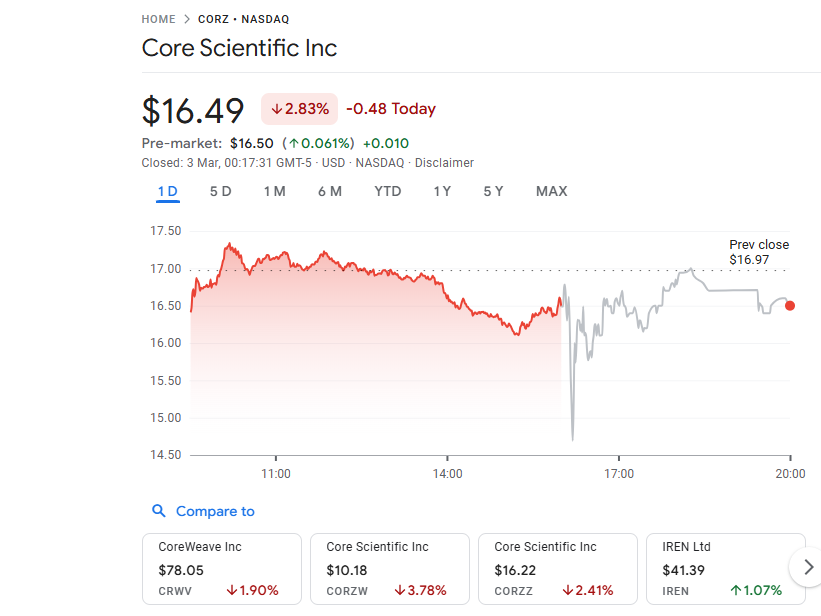Open the CoreWeave Inc CRWV card
Viewport: 821px width, 616px height.
(x=221, y=568)
